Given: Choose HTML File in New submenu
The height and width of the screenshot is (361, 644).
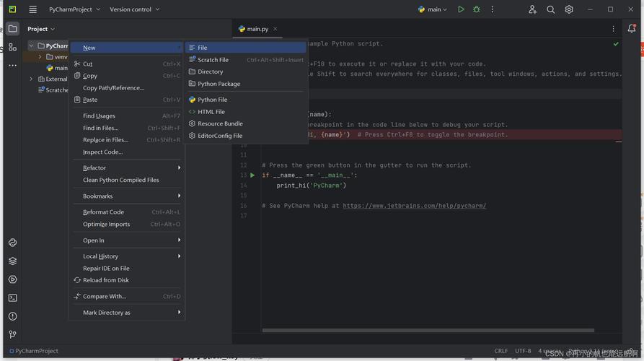Looking at the screenshot, I should (x=246, y=111).
